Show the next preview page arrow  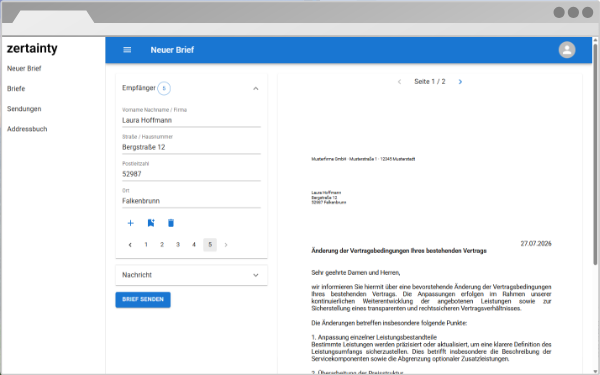(x=460, y=82)
